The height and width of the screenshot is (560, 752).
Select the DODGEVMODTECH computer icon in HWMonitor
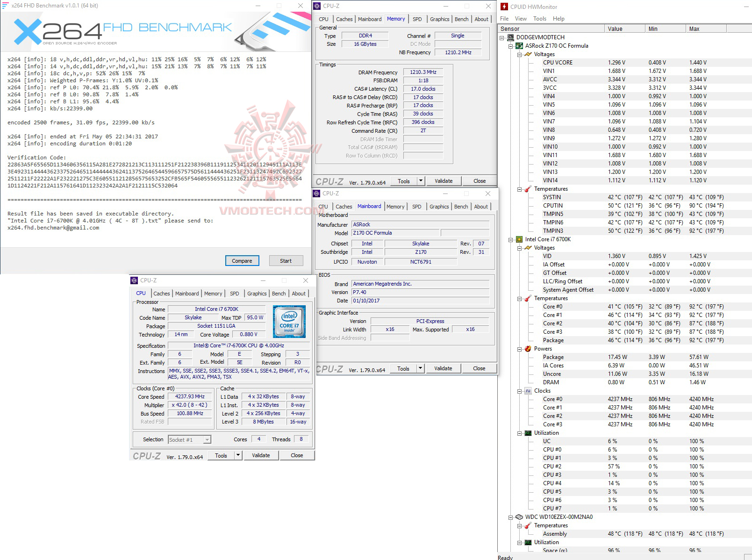[x=510, y=37]
